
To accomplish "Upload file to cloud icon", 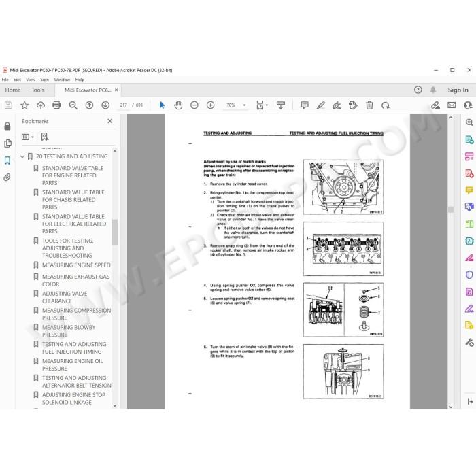I will (x=41, y=105).
